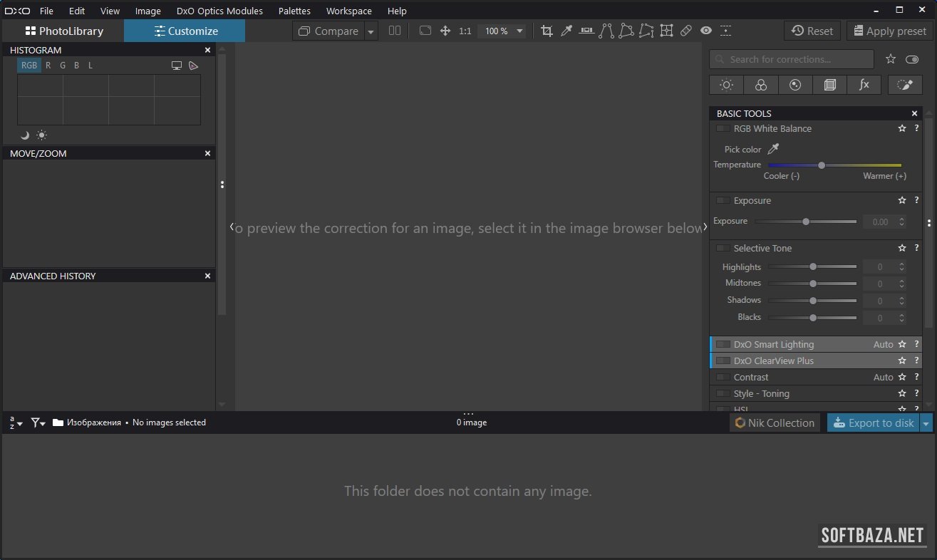Viewport: 937px width, 560px height.
Task: Show the Color corrections palette group
Action: pyautogui.click(x=761, y=85)
